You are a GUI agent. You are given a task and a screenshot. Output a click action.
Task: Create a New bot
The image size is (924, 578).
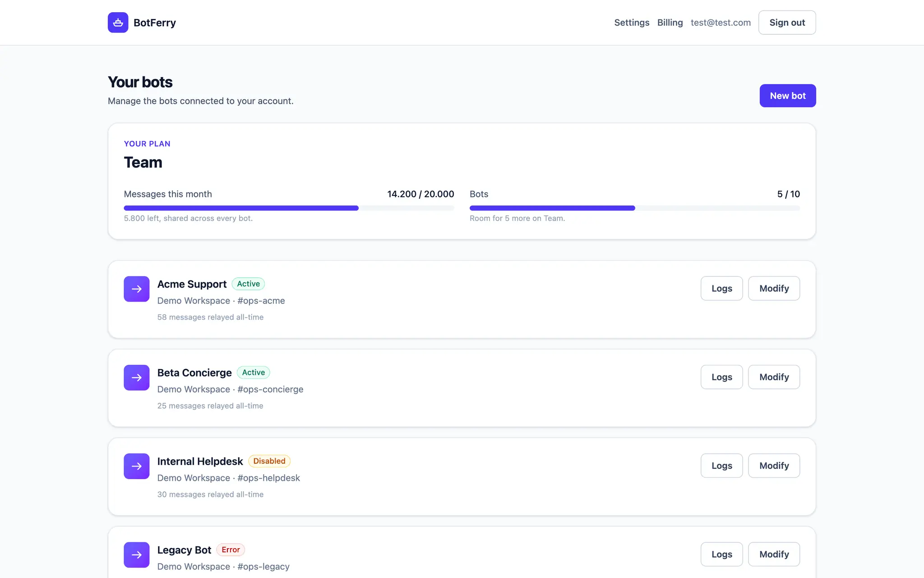point(788,96)
